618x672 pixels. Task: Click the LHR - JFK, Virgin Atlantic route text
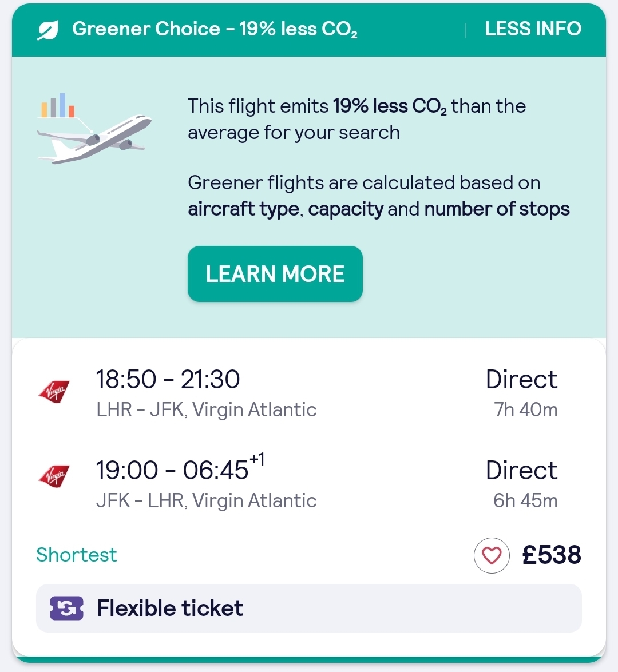(206, 409)
